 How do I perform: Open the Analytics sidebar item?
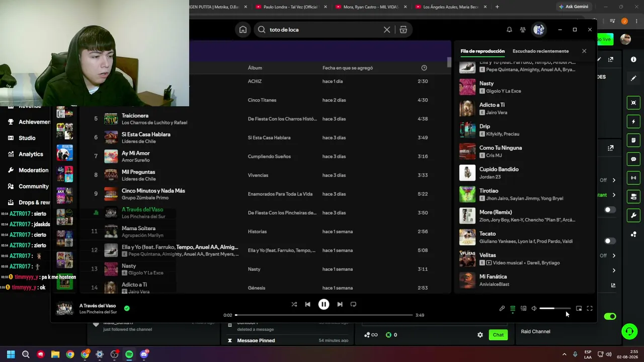point(31,154)
